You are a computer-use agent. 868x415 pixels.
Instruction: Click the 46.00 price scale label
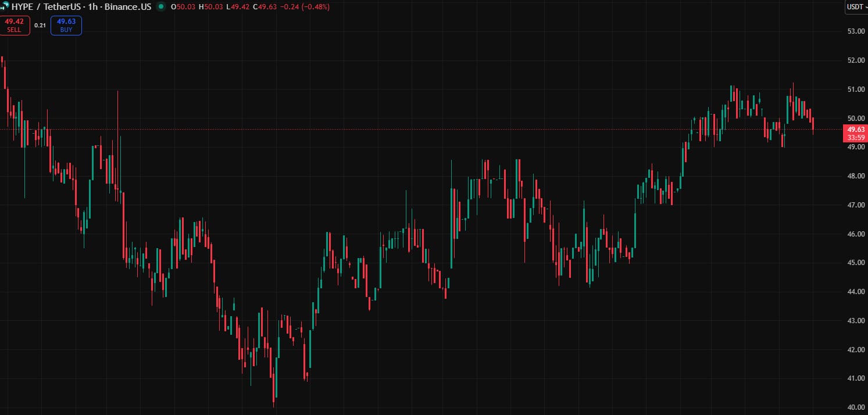coord(856,234)
